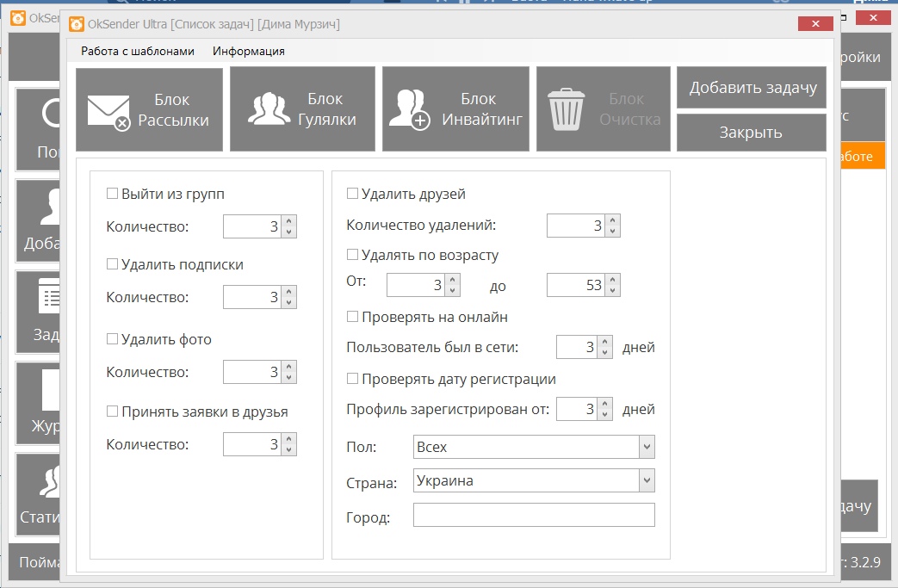Screen dimensions: 898x588
Task: Open the Работа с шаблонами menu
Action: [x=138, y=51]
